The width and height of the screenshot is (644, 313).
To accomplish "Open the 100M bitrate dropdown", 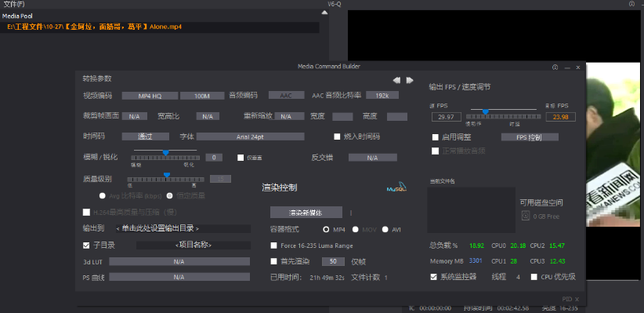I will point(202,96).
